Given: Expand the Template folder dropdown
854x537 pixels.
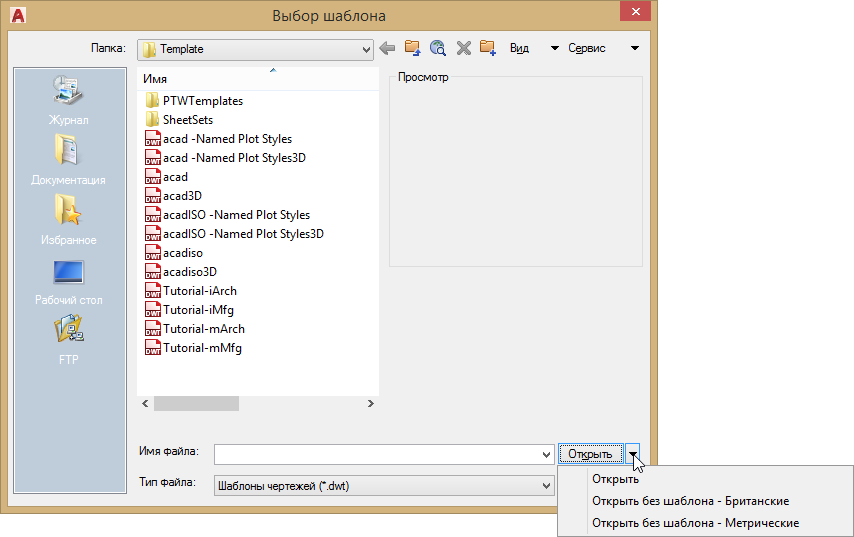Looking at the screenshot, I should pyautogui.click(x=366, y=50).
